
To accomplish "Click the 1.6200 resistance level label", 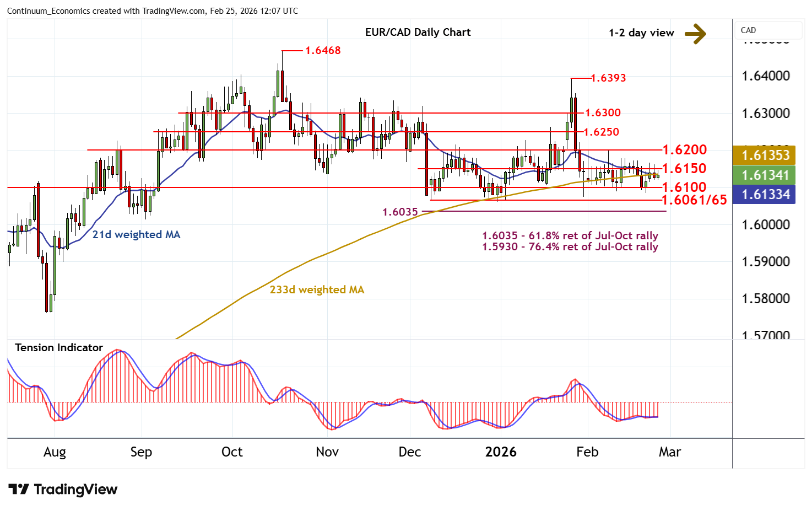I will [684, 150].
